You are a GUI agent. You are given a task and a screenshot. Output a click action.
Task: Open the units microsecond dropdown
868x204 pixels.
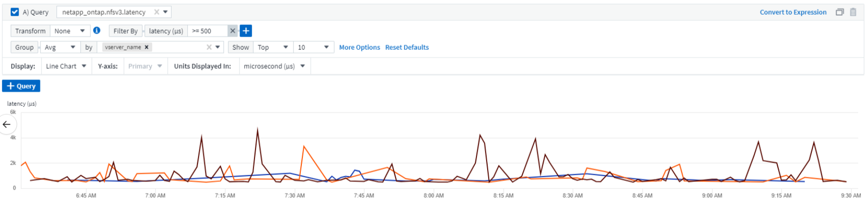[x=274, y=66]
